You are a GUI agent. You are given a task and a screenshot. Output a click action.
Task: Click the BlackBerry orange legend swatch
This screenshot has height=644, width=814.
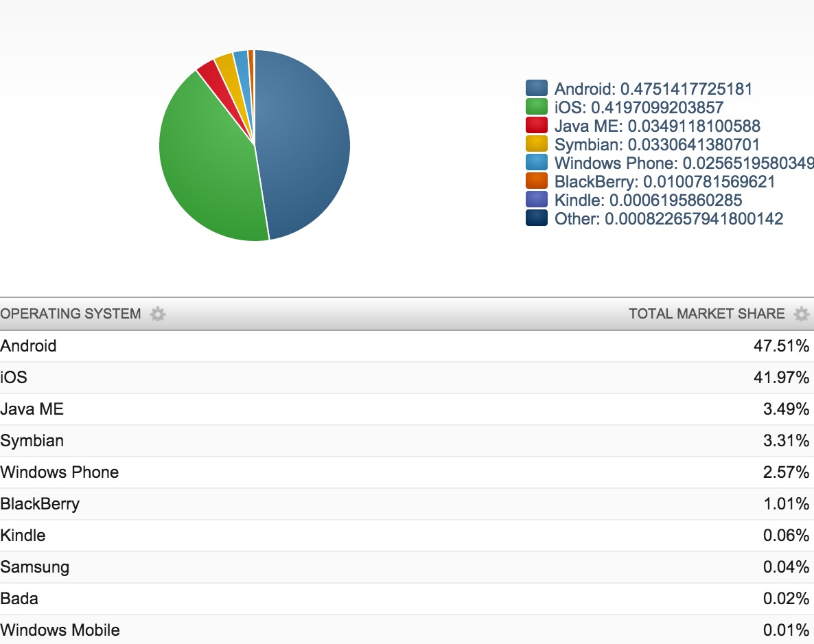[536, 181]
